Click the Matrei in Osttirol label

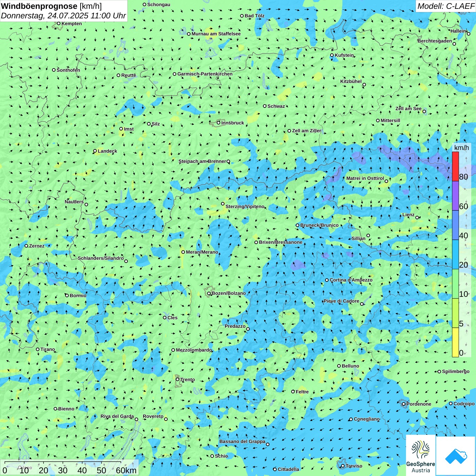365,178
